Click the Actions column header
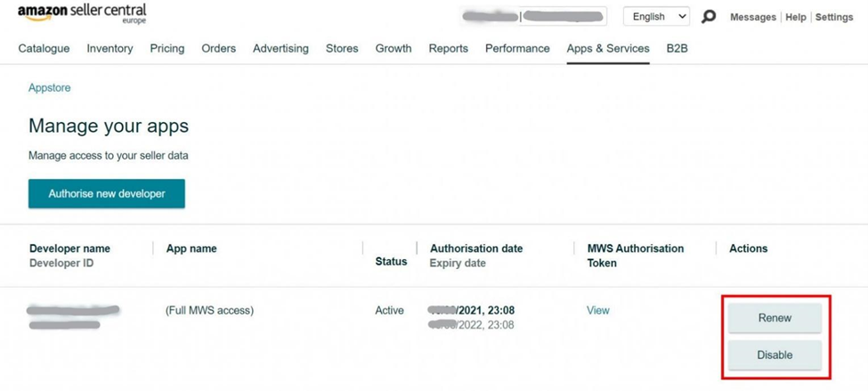The image size is (868, 391). [749, 248]
